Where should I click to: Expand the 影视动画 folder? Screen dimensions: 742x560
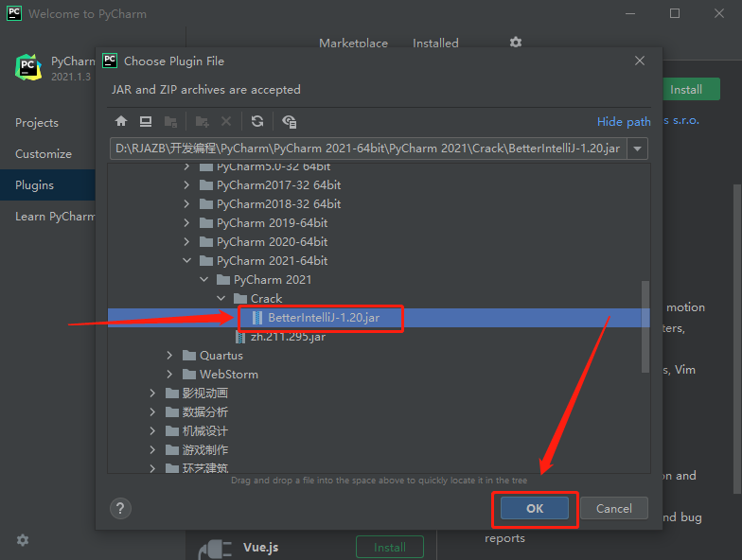point(152,394)
